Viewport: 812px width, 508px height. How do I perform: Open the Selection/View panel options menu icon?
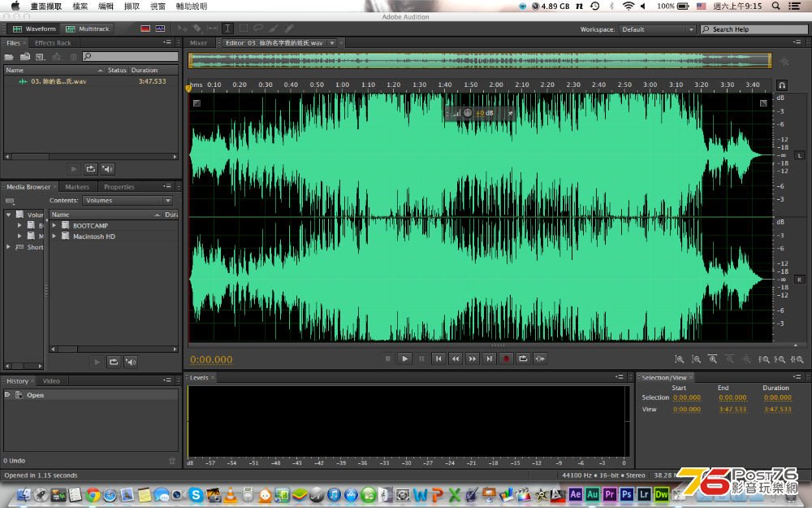coord(797,377)
